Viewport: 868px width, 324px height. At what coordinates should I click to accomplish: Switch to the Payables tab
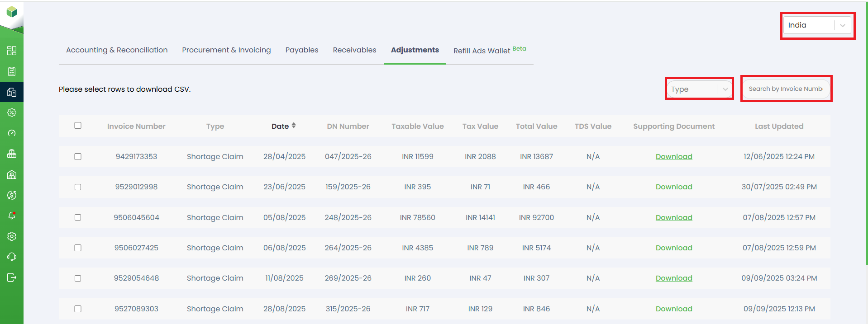coord(301,50)
